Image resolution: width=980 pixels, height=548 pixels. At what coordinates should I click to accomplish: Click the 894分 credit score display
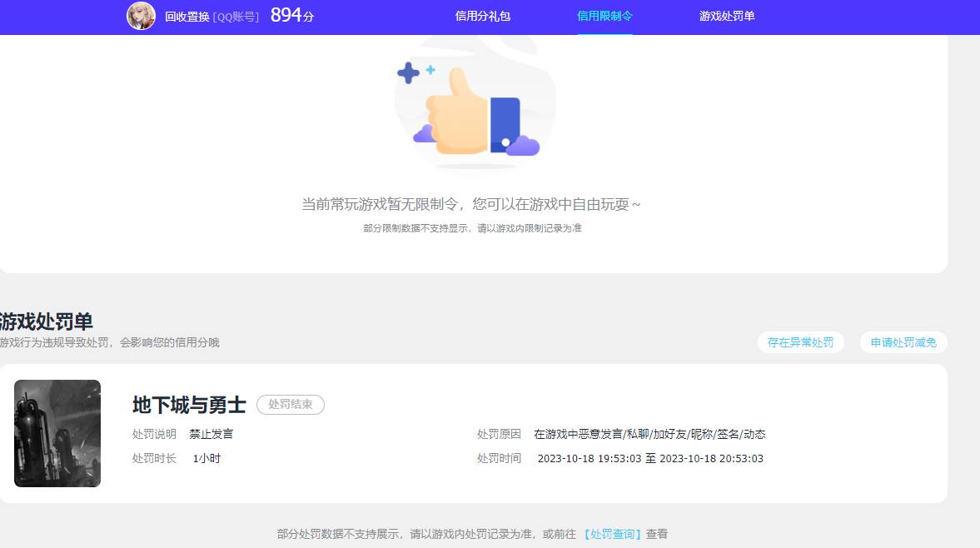(x=290, y=15)
